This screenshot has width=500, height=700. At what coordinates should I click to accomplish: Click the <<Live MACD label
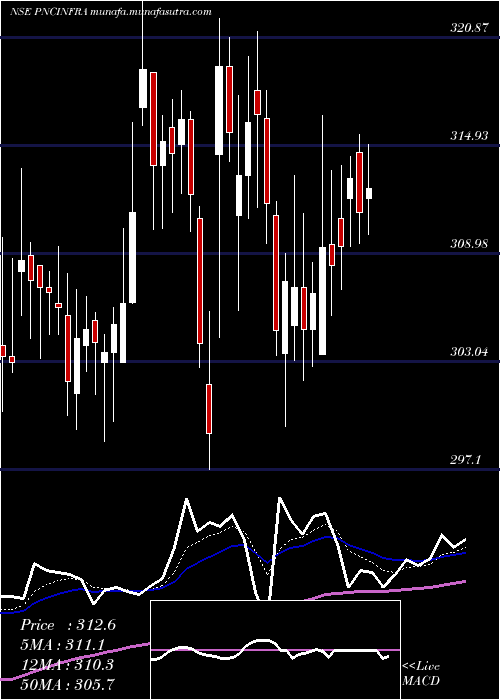(x=421, y=674)
